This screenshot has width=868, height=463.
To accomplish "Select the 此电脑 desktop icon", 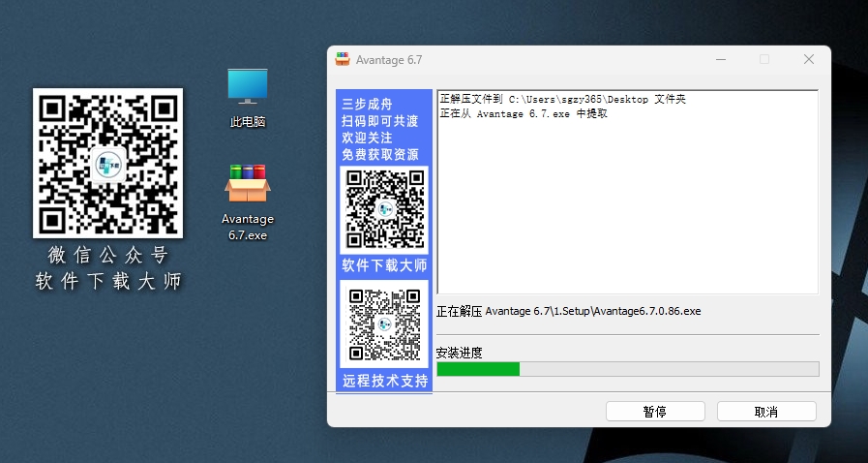I will click(248, 98).
